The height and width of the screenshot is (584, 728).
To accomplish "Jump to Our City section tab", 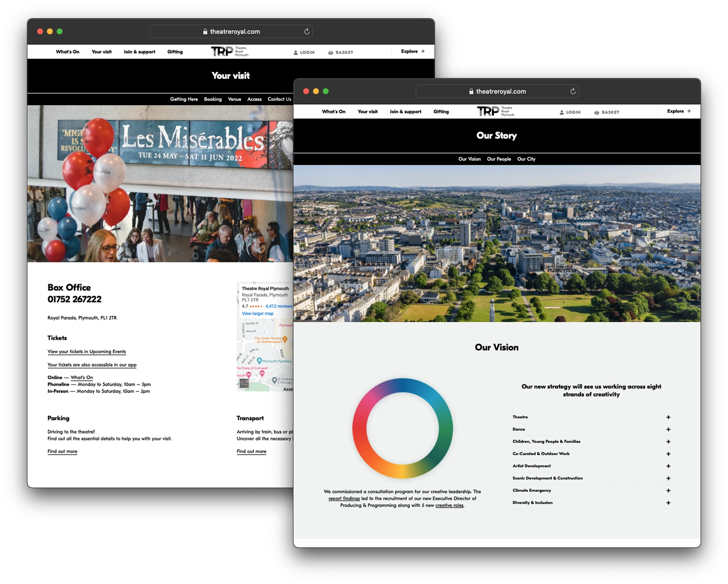I will (526, 159).
